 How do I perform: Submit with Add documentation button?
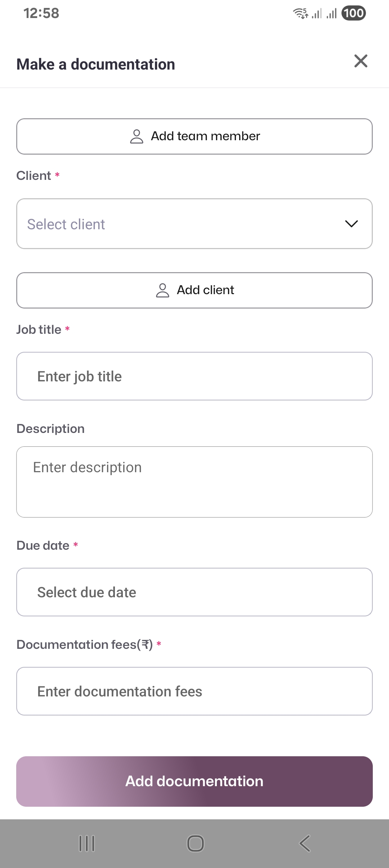194,781
